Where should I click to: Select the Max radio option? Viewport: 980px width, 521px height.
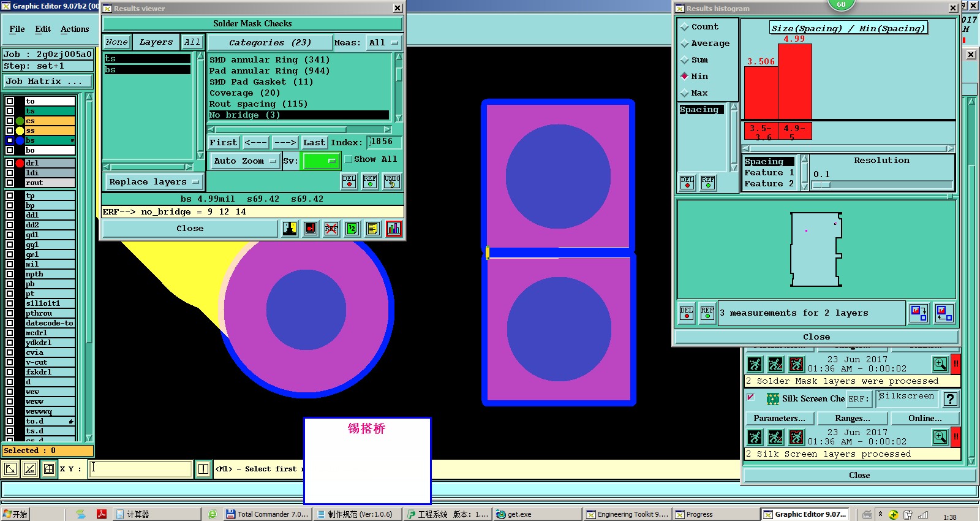pos(694,93)
